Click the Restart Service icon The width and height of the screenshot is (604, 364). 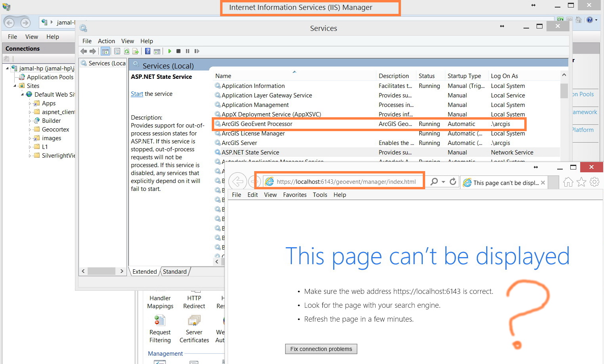coord(197,51)
